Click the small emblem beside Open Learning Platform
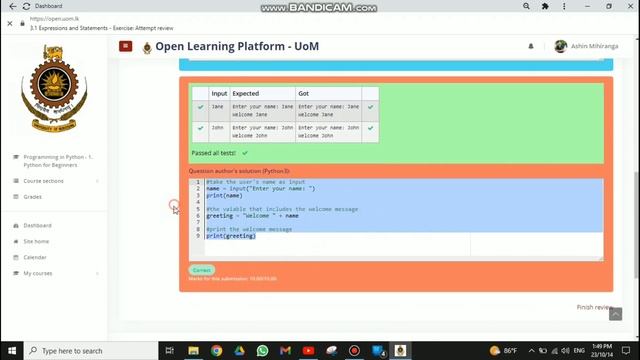The image size is (640, 360). pyautogui.click(x=147, y=47)
